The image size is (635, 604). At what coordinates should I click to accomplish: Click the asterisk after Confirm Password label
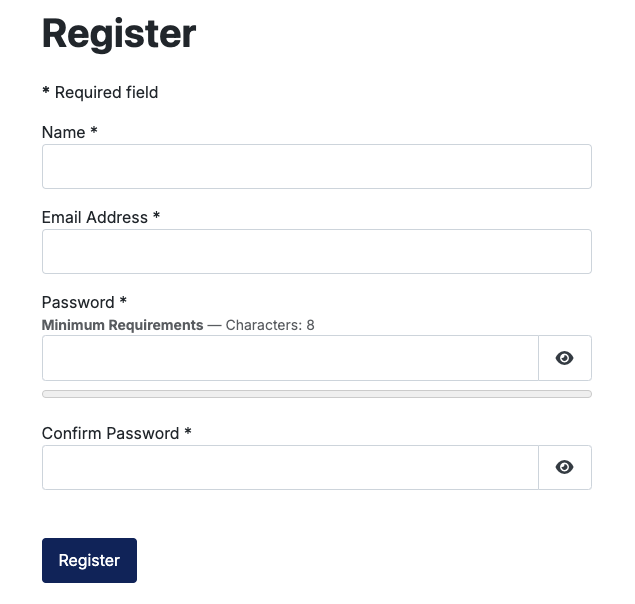[x=188, y=432]
